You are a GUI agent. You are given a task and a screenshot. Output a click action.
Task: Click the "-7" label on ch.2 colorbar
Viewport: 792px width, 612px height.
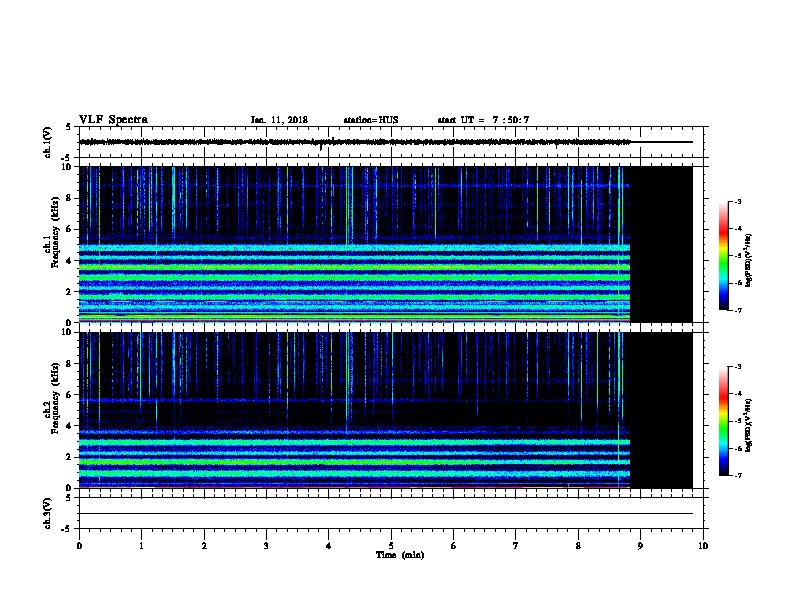tap(737, 475)
